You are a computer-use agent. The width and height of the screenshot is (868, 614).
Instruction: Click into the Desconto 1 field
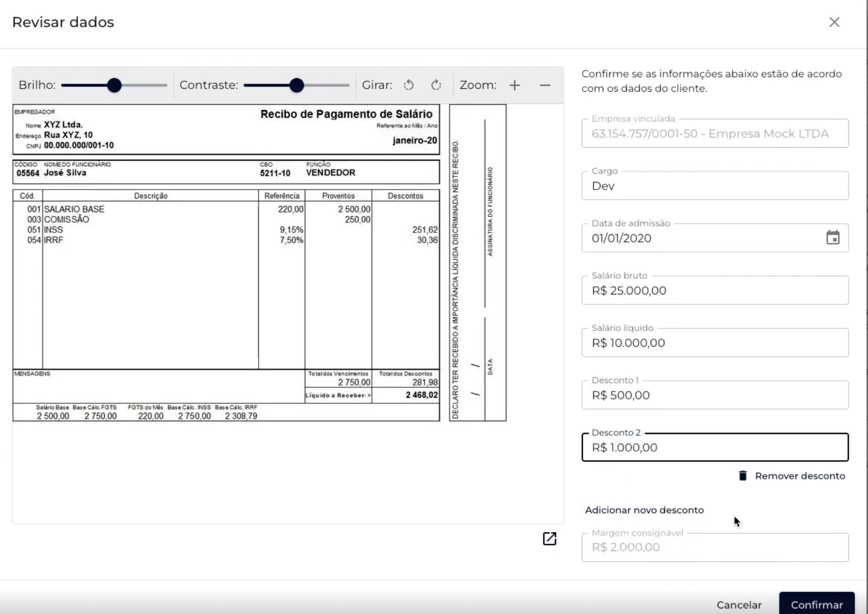coord(714,395)
